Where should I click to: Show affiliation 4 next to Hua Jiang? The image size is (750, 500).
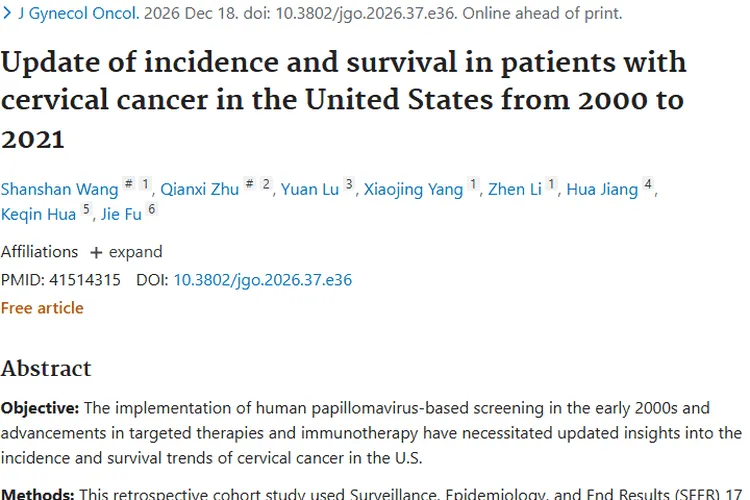(648, 185)
